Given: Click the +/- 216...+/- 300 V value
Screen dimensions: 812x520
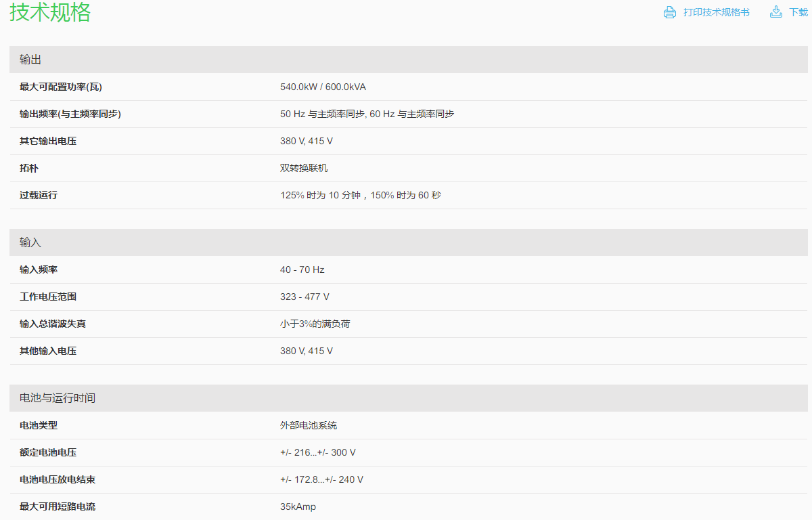Looking at the screenshot, I should [x=317, y=452].
